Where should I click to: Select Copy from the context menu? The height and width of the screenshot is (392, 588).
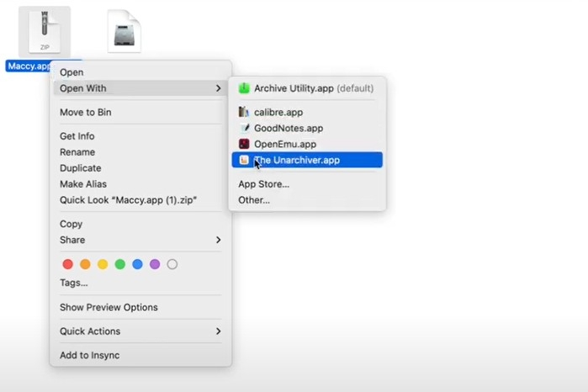(x=140, y=224)
